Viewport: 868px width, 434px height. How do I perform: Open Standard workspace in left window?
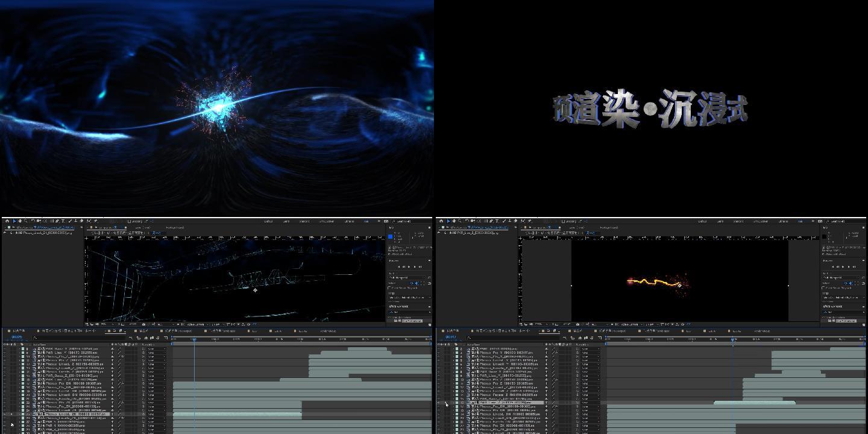click(x=304, y=221)
